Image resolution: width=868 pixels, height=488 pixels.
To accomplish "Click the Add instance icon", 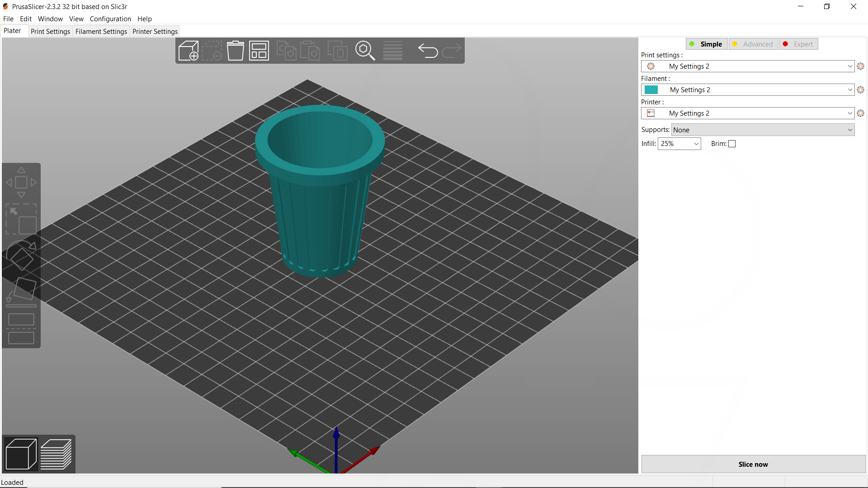I will [337, 51].
